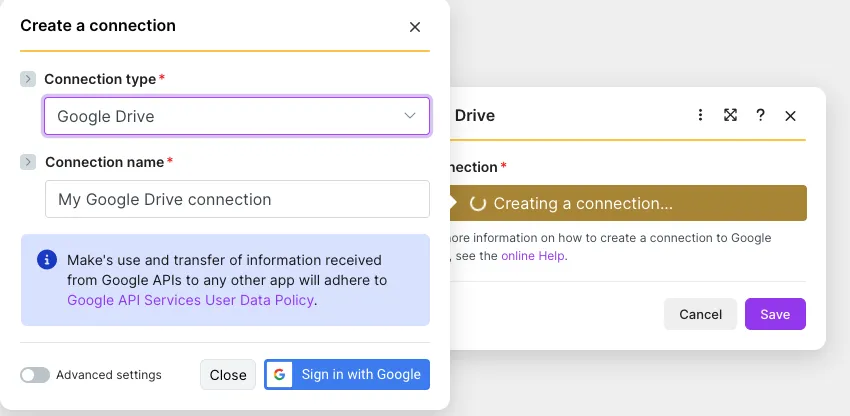Open the Google Drive connection type dropdown
The height and width of the screenshot is (416, 850).
point(237,116)
